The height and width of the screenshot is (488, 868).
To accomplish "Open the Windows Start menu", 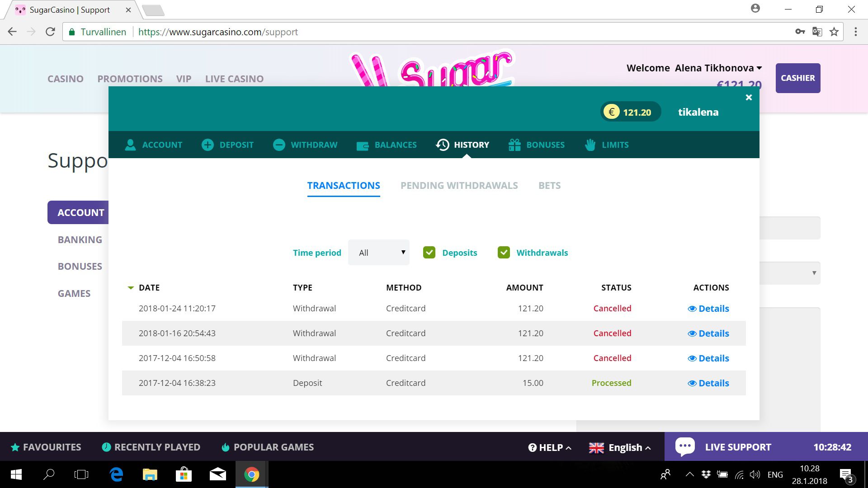I will click(16, 474).
